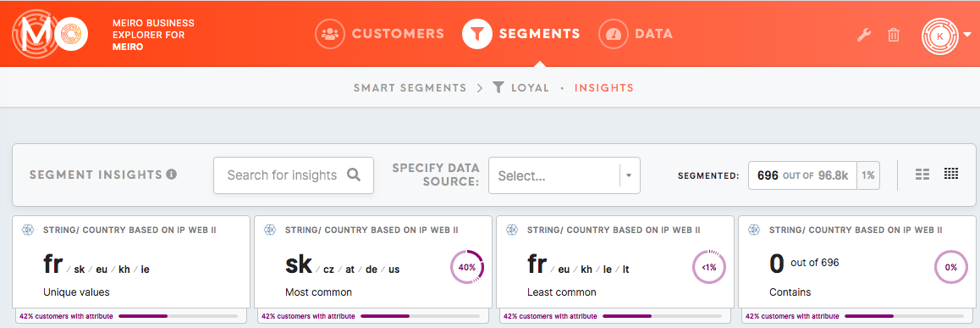Click source icon on Unique values card
The width and height of the screenshot is (980, 328).
pos(27,230)
